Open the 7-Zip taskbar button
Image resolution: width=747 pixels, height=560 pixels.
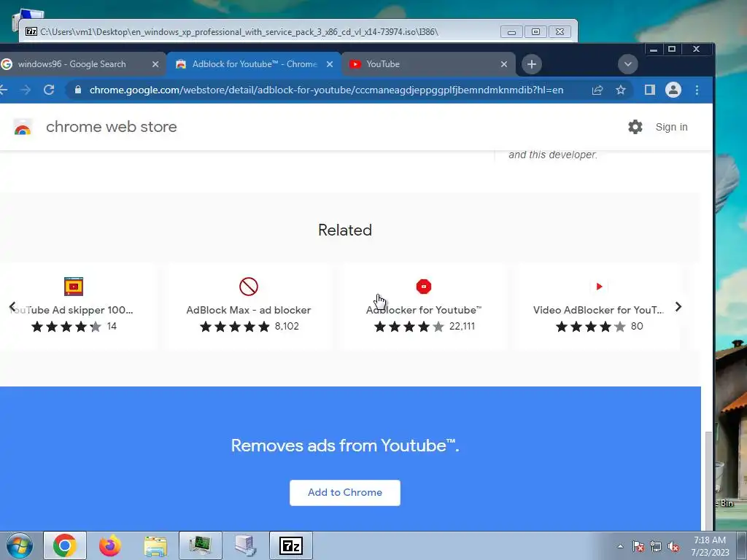tap(291, 545)
